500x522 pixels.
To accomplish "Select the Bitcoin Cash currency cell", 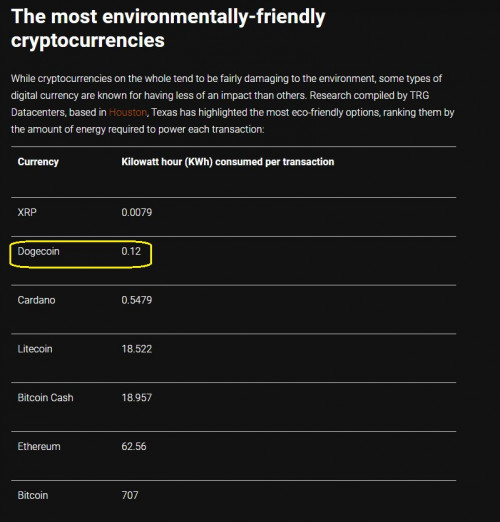I will (x=45, y=398).
